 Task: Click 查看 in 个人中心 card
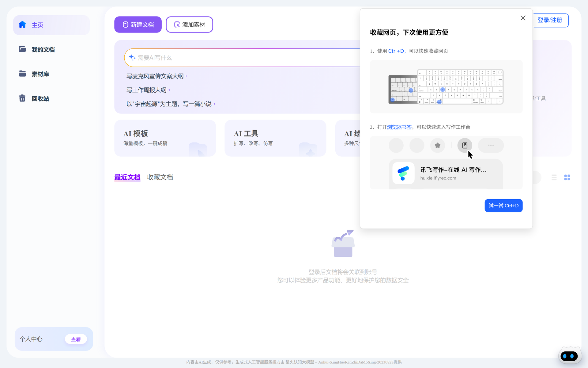pos(76,339)
